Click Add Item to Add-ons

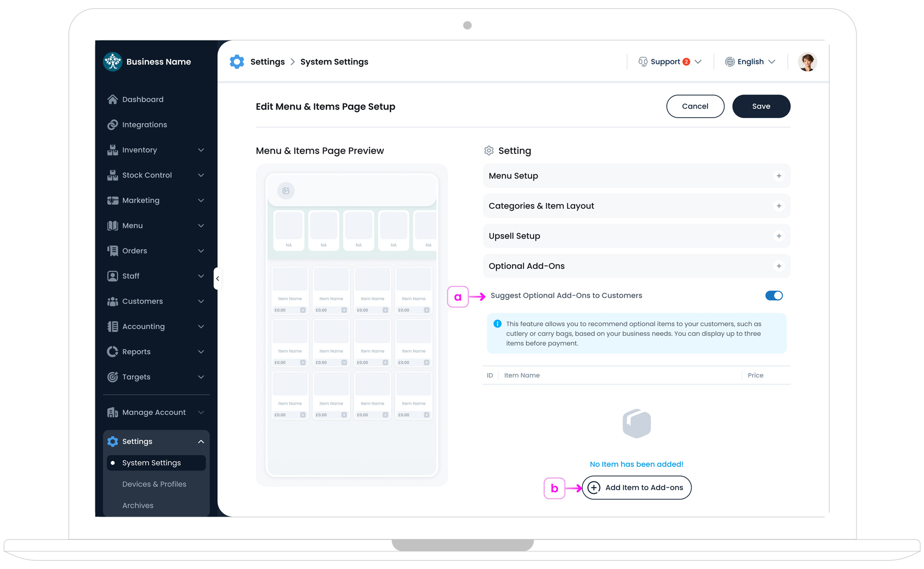point(636,488)
